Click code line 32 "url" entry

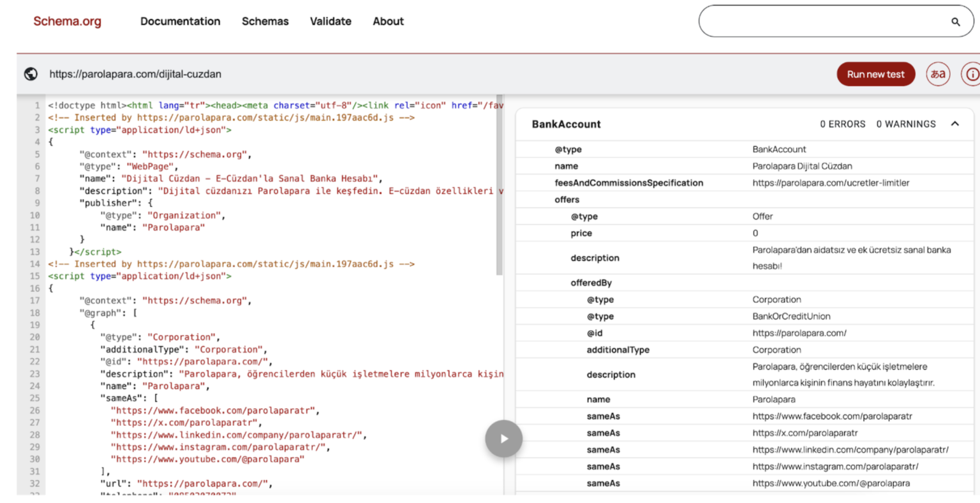coord(186,484)
